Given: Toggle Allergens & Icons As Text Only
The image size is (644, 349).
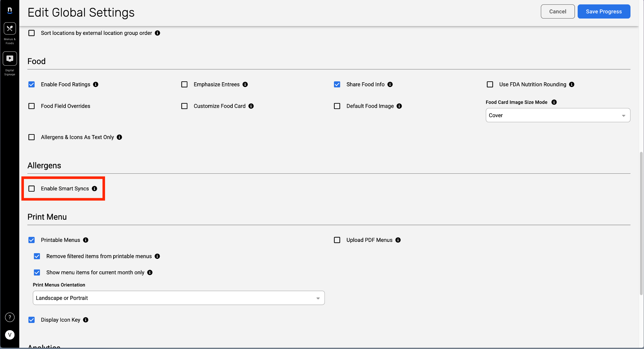Looking at the screenshot, I should (31, 137).
